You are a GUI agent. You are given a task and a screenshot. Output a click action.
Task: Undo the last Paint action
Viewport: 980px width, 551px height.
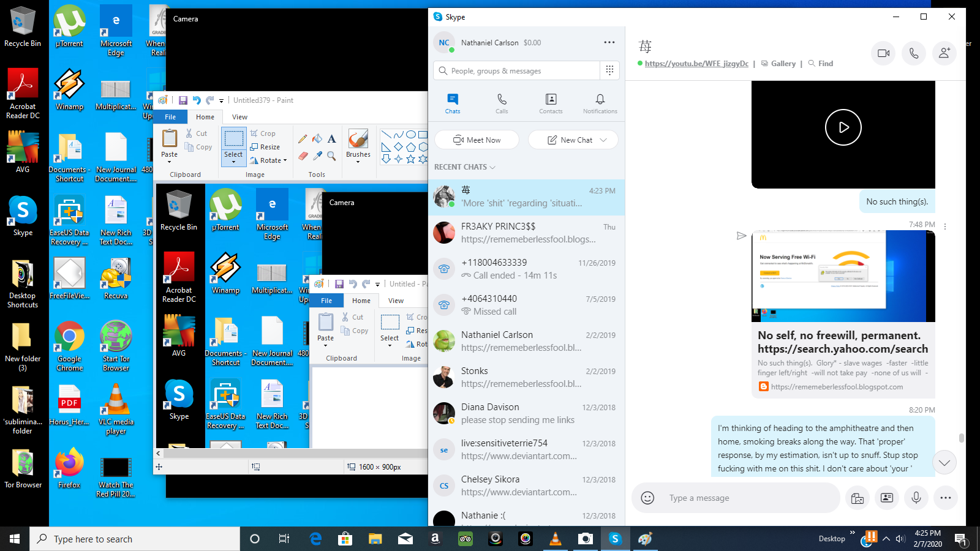196,100
